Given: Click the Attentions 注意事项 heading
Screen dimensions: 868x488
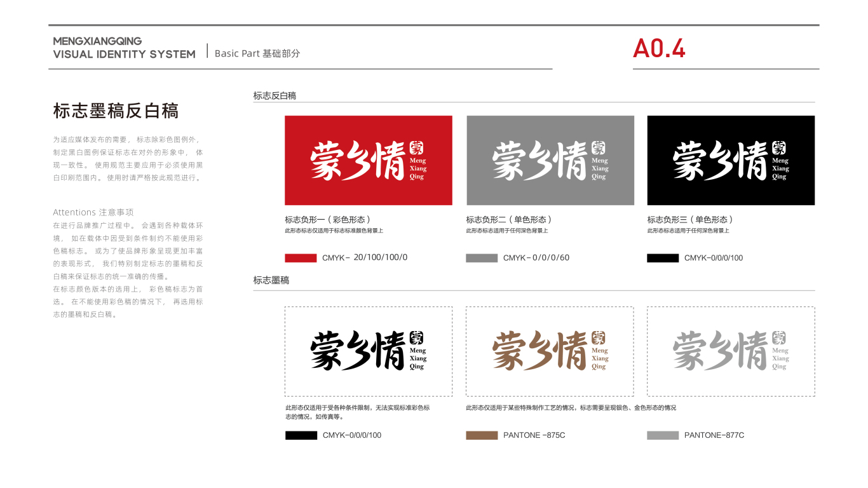Looking at the screenshot, I should pyautogui.click(x=93, y=212).
